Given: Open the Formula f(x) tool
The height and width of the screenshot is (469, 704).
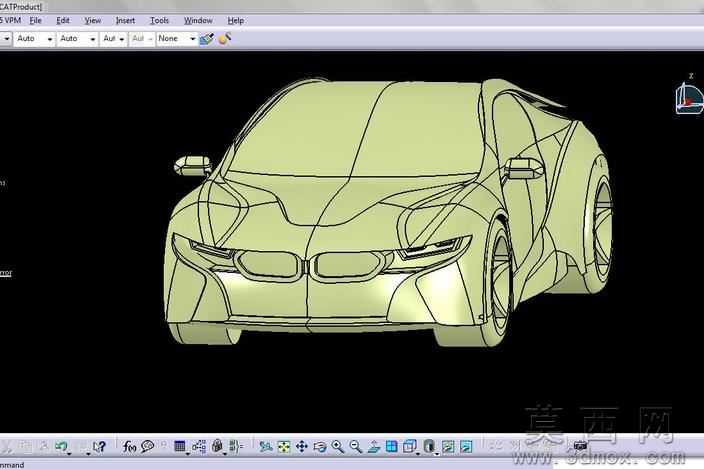Looking at the screenshot, I should click(x=129, y=447).
